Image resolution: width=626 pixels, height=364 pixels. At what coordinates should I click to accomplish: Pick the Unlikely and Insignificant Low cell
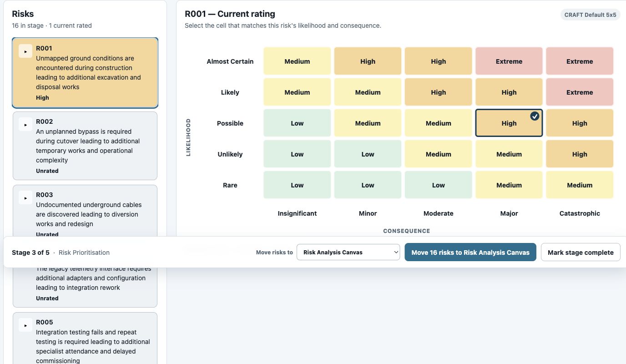point(297,154)
